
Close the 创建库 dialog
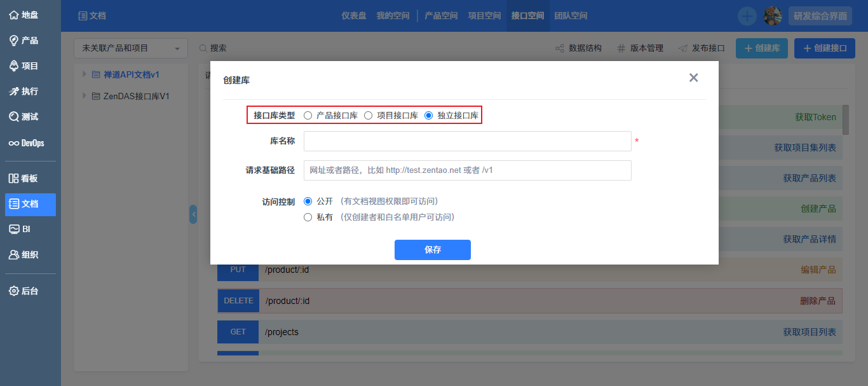[693, 78]
